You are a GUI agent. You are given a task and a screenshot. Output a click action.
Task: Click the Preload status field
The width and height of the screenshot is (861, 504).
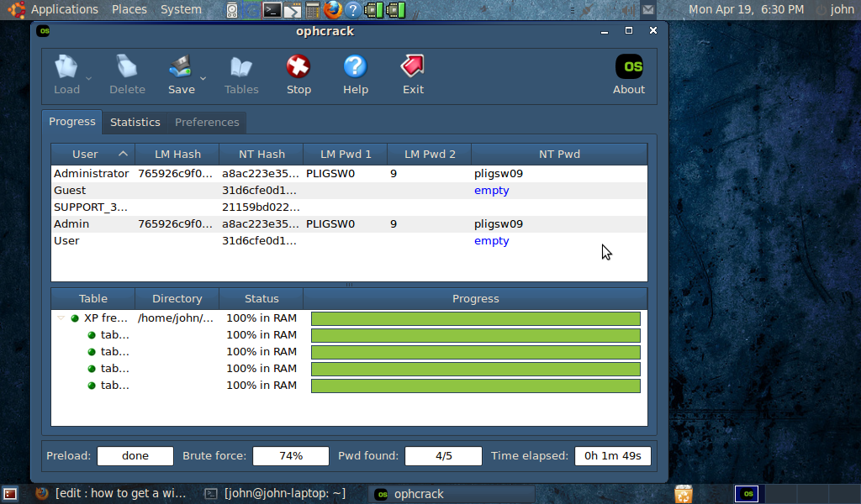(x=135, y=456)
